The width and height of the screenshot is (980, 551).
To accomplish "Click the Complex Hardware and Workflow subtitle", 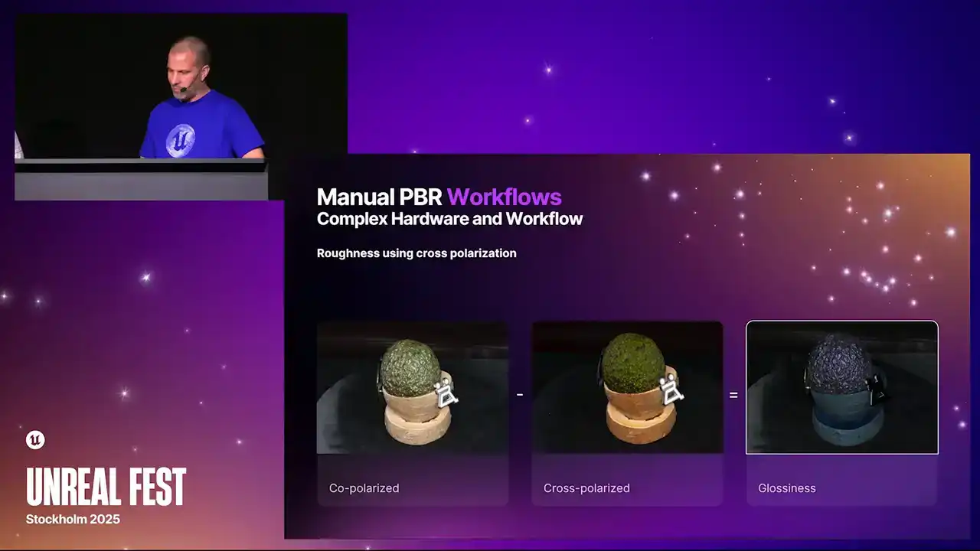I will click(449, 219).
